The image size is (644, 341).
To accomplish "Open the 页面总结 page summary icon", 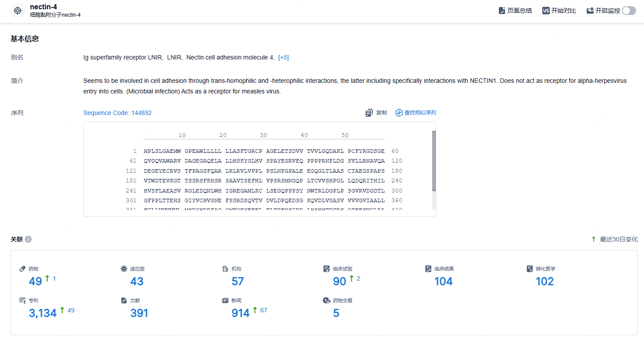I will pyautogui.click(x=502, y=11).
